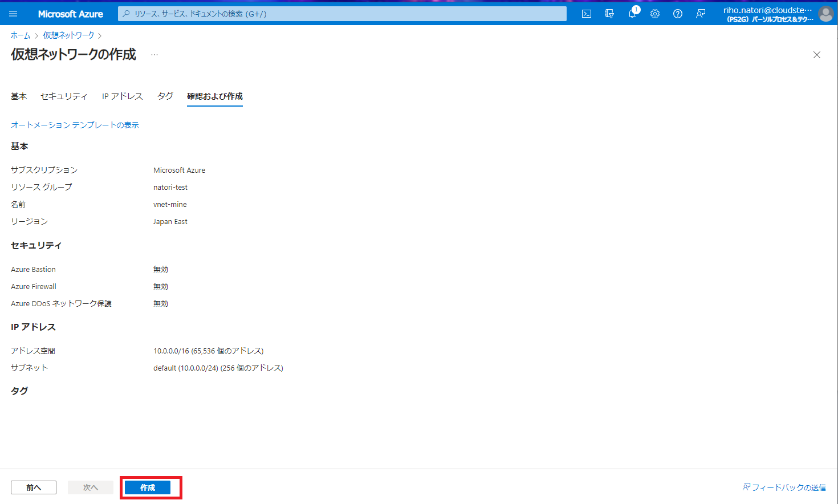Open the account avatar menu
The image size is (838, 504).
[x=826, y=14]
